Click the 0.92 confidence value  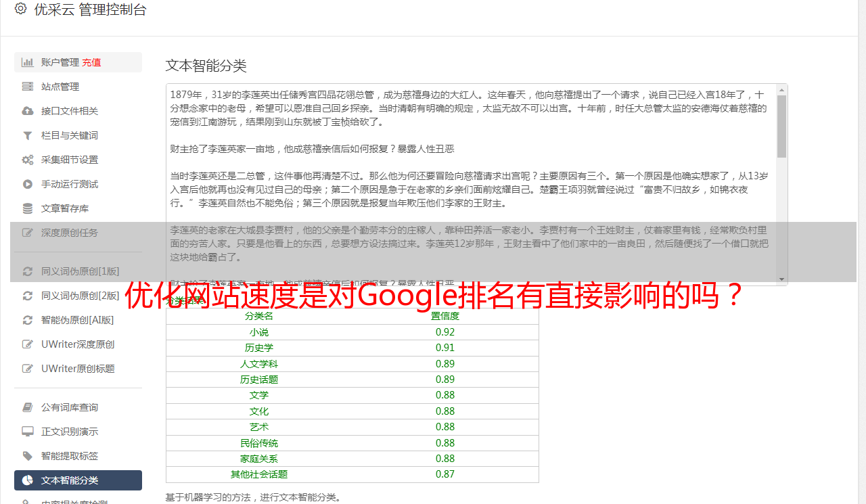(x=445, y=332)
